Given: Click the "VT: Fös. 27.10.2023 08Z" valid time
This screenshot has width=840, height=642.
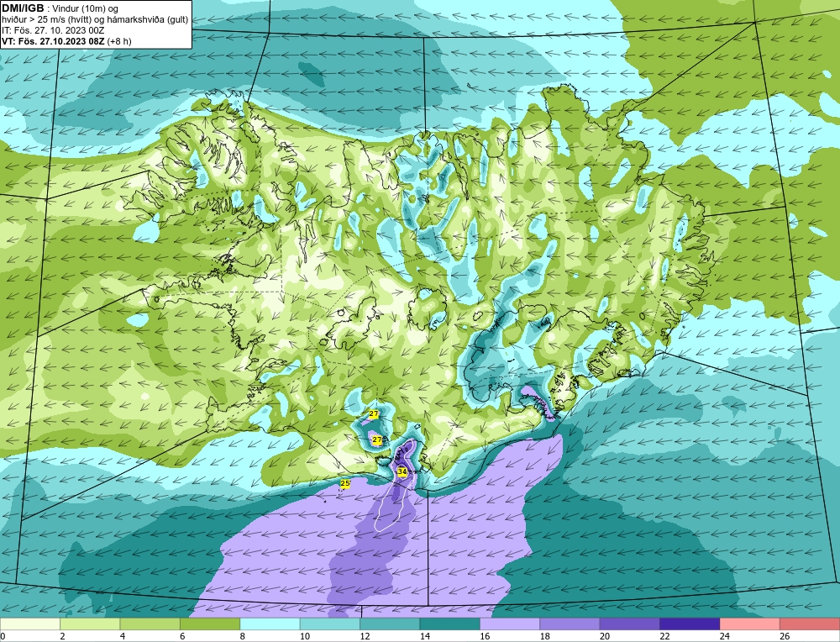Looking at the screenshot, I should coord(54,41).
